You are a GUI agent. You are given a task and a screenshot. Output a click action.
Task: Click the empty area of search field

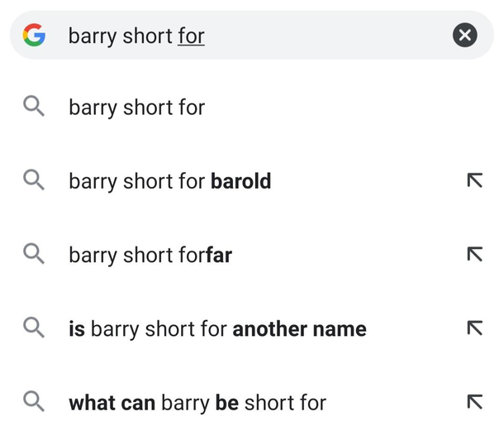click(330, 36)
